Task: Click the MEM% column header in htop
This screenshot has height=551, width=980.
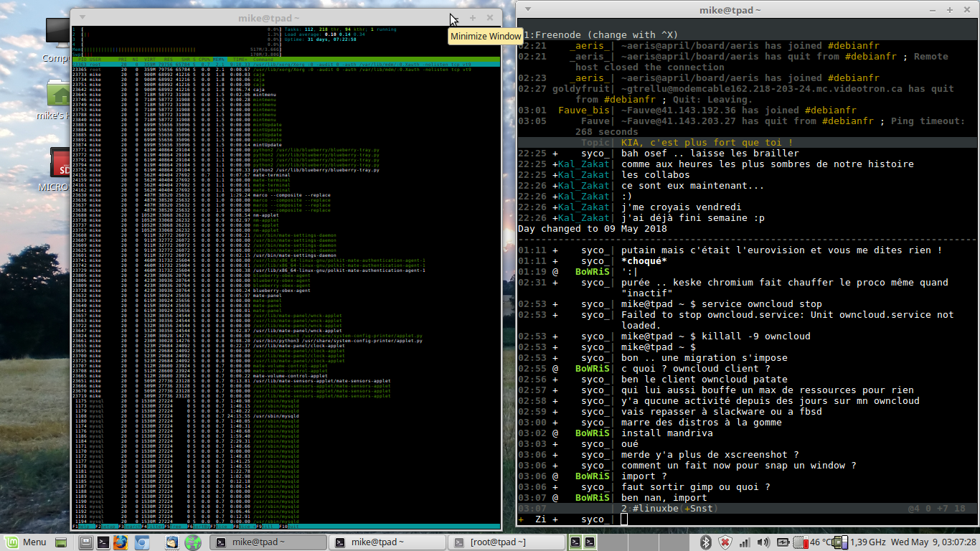Action: [220, 60]
